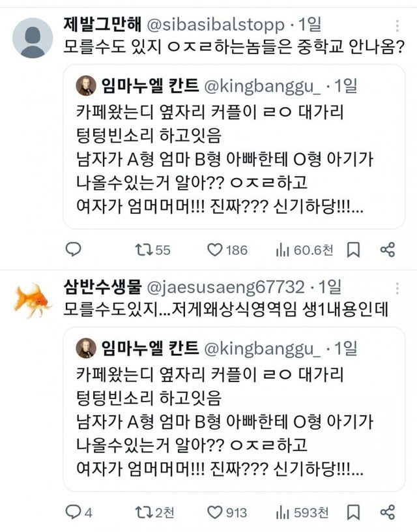Like the tweet with 186 likes

coord(215,250)
